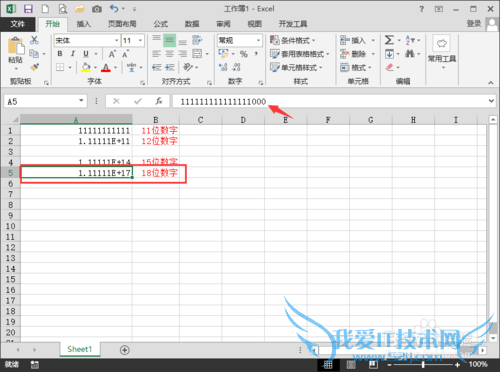Select column C header
The height and width of the screenshot is (372, 500).
[x=200, y=120]
